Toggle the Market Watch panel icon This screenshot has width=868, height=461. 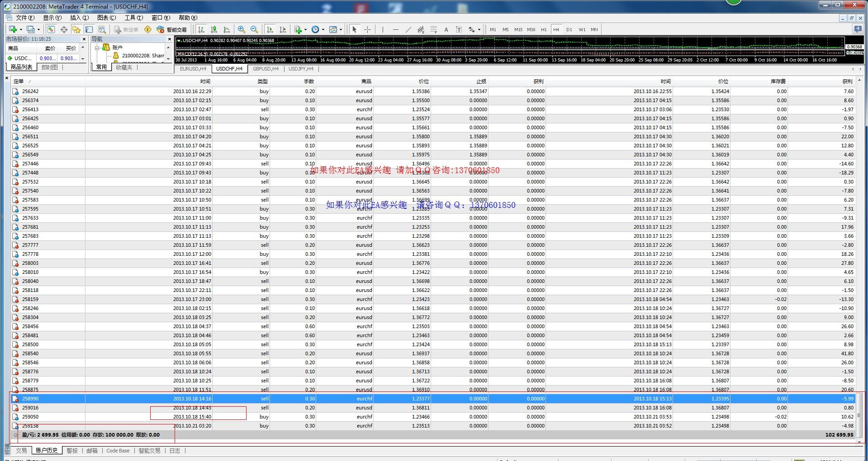point(51,29)
